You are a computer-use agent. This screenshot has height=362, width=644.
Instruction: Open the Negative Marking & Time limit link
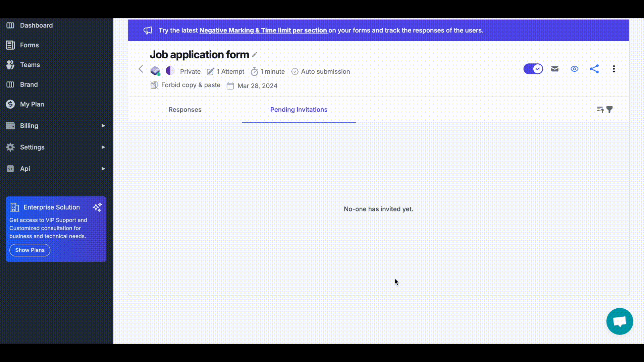(263, 30)
